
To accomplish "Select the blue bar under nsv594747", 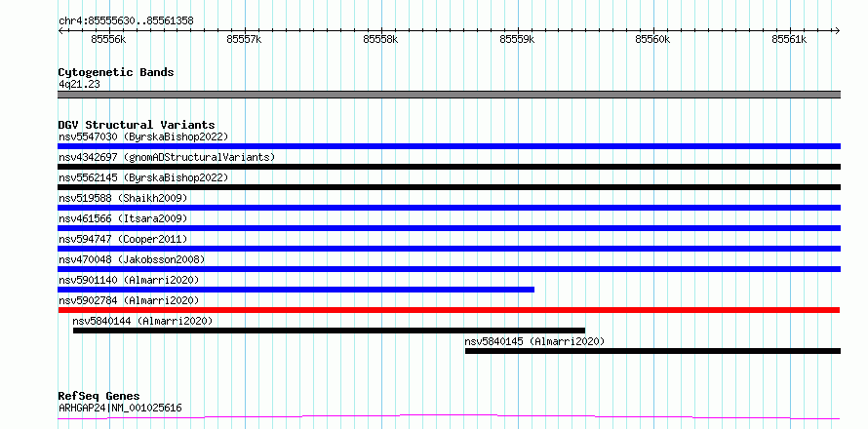I will (449, 249).
